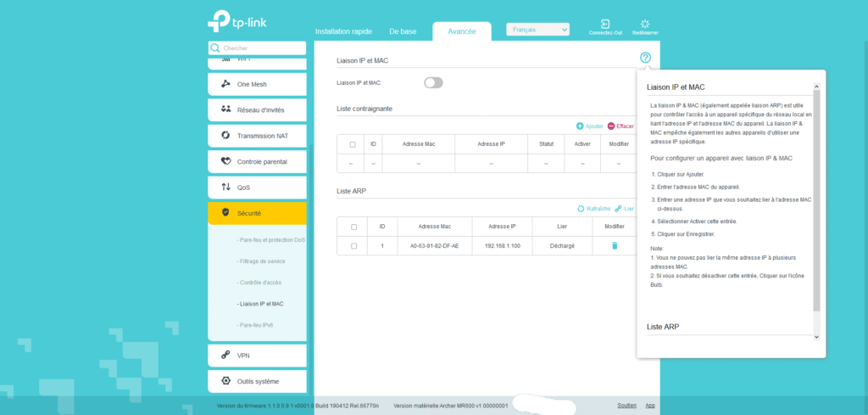Click the Connectez-Out logout icon
This screenshot has height=415, width=868.
[605, 25]
